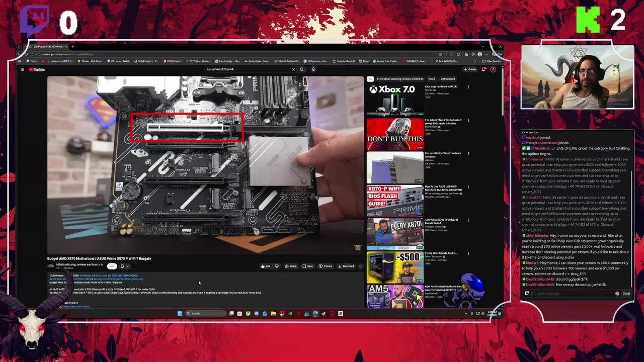The height and width of the screenshot is (362, 644).
Task: Like the video with the thumbs up
Action: coord(265,266)
